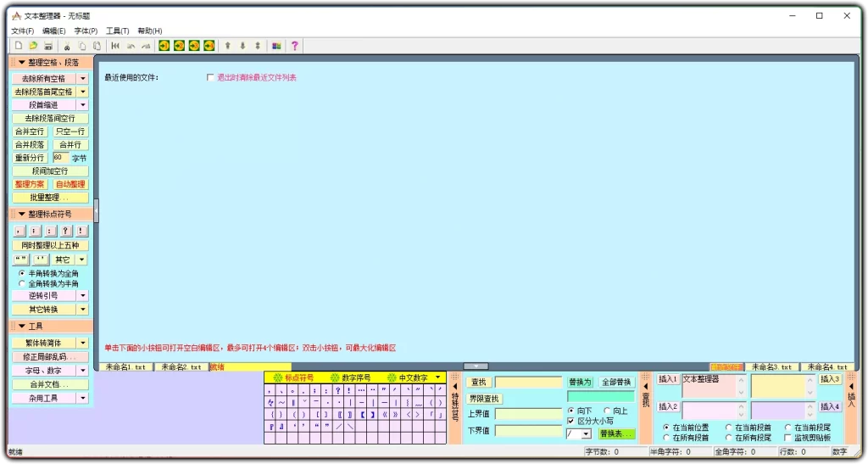
Task: Open the 文件(F) menu
Action: click(x=23, y=31)
